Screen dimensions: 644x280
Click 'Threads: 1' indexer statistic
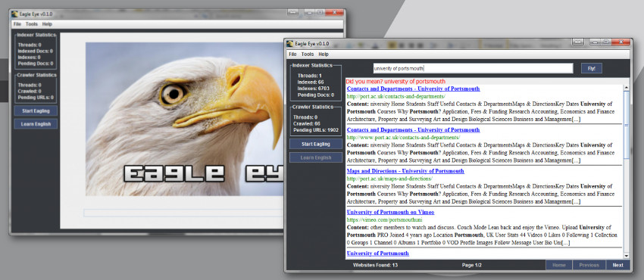(310, 76)
